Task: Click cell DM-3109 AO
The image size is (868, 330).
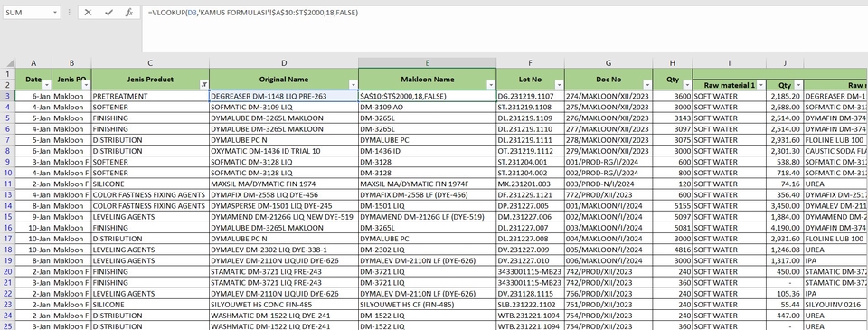Action: pos(428,107)
